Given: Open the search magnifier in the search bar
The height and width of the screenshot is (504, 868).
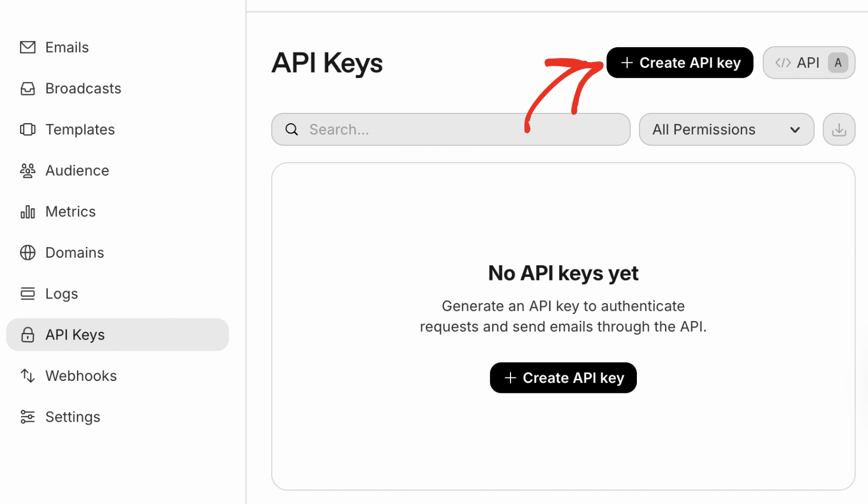Looking at the screenshot, I should tap(291, 129).
